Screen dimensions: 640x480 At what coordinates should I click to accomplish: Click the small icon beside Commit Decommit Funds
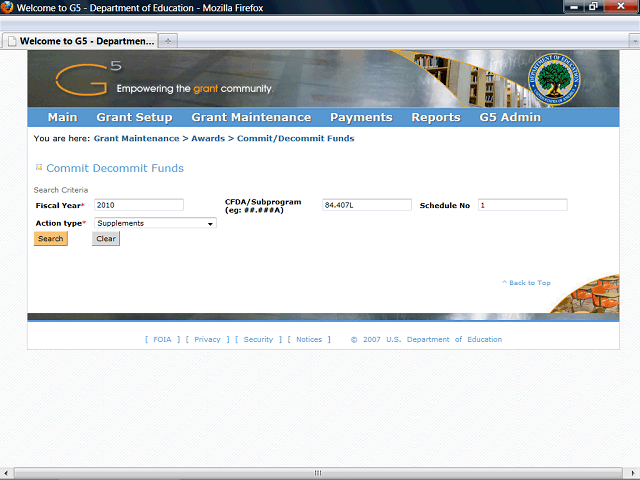click(x=39, y=167)
